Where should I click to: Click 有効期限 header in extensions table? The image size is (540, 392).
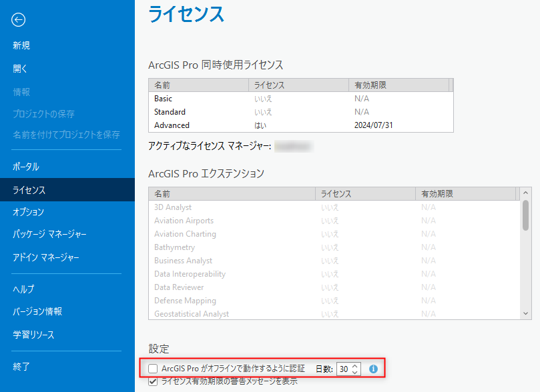coord(466,194)
